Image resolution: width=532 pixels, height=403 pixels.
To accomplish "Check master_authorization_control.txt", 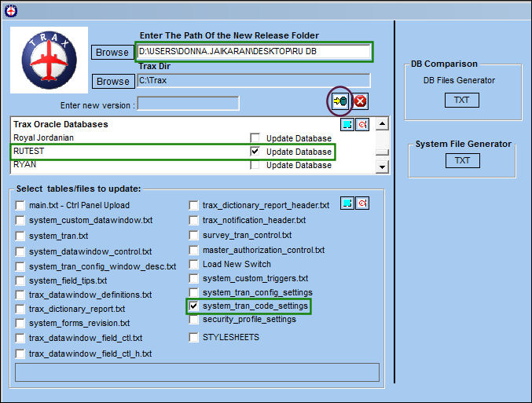I will tap(194, 250).
